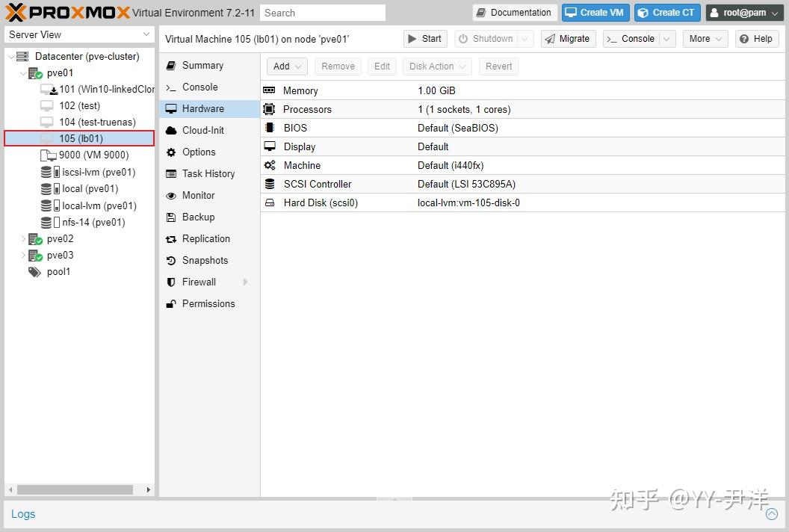The image size is (789, 532).
Task: Open the Backup panel
Action: [x=197, y=217]
